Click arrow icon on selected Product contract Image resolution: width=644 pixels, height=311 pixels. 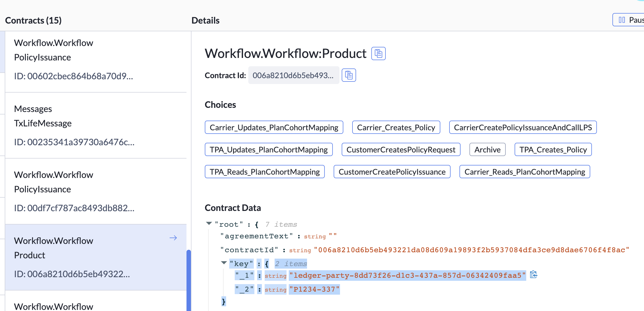coord(173,238)
